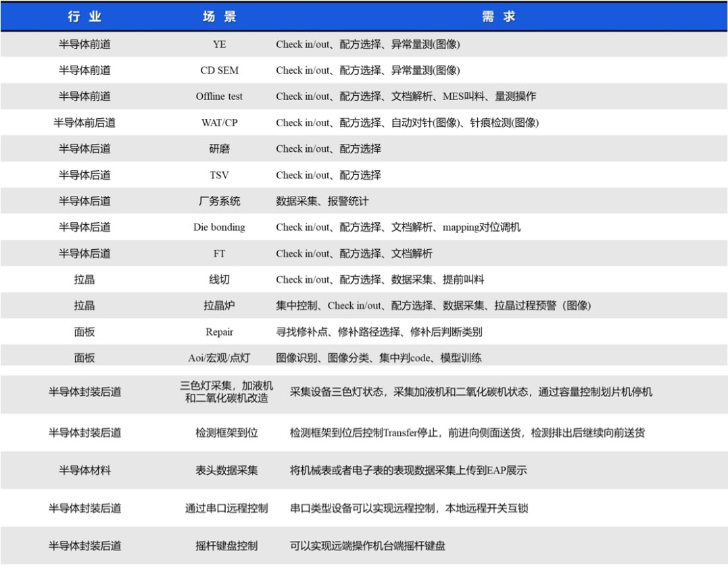The image size is (728, 568).
Task: Click the 场景 column header
Action: click(x=220, y=17)
